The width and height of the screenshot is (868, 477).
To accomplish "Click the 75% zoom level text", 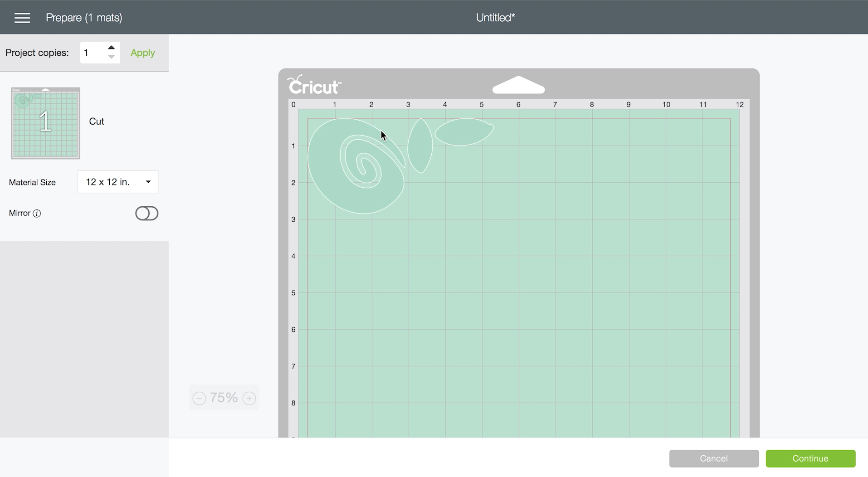I will (x=224, y=398).
